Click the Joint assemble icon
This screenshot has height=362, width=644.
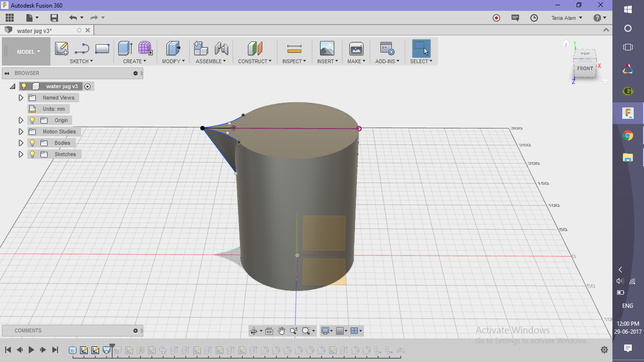coord(221,48)
